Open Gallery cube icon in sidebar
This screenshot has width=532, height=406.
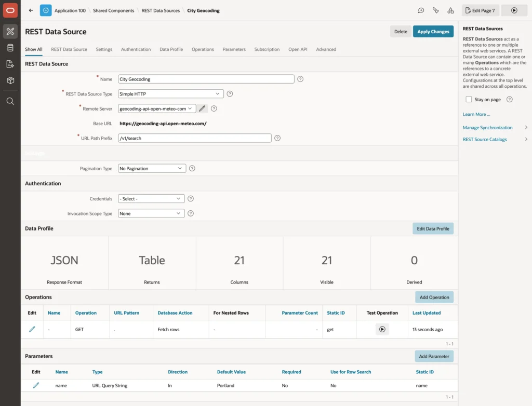click(10, 80)
